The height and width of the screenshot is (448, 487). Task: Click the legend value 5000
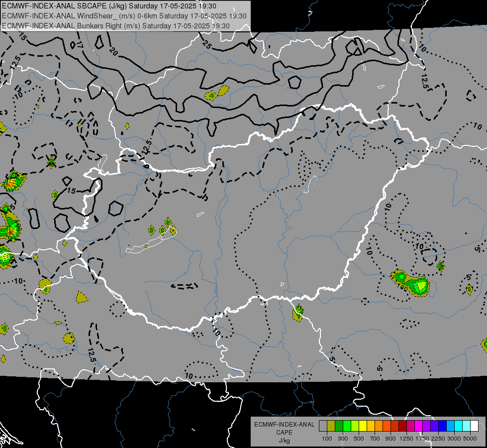(x=470, y=439)
